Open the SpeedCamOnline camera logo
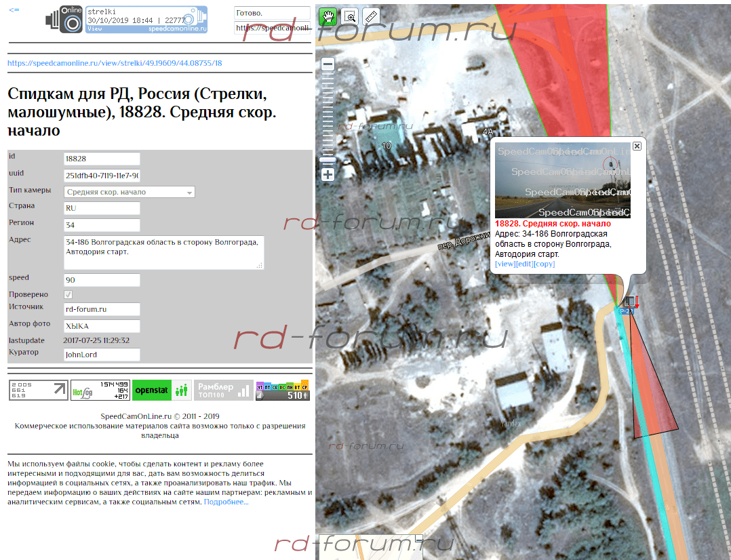 (x=64, y=19)
